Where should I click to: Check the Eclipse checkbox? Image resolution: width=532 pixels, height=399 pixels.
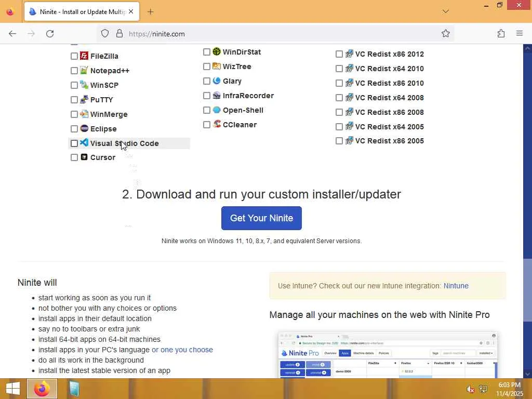click(74, 129)
